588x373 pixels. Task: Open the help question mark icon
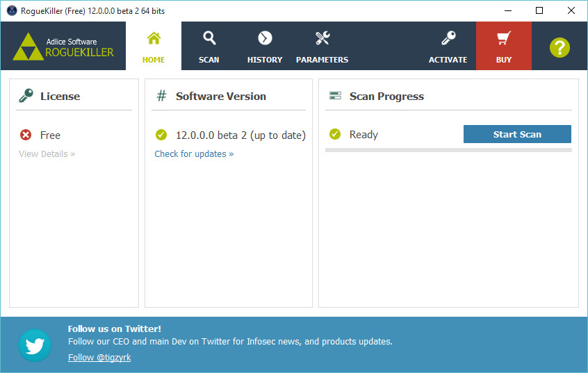560,48
